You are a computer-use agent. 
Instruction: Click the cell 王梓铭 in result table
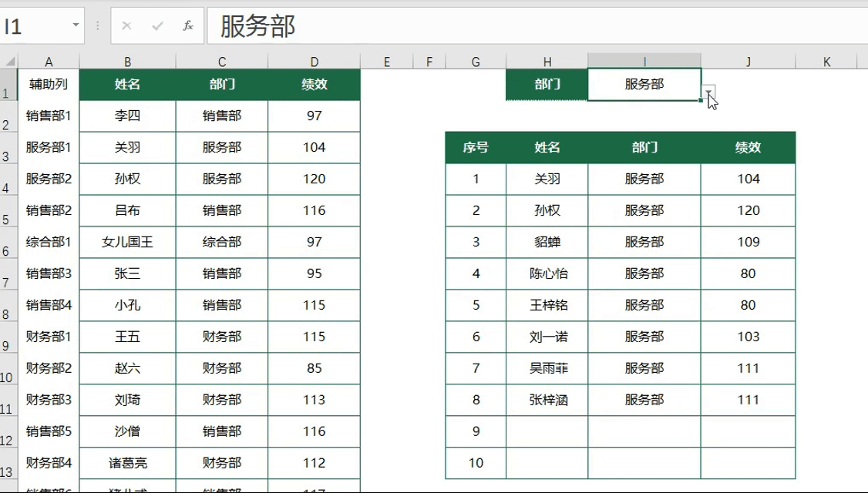547,305
